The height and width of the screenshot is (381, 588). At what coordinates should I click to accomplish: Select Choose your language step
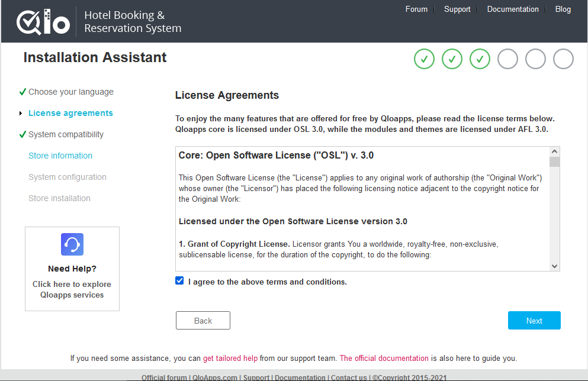point(70,92)
